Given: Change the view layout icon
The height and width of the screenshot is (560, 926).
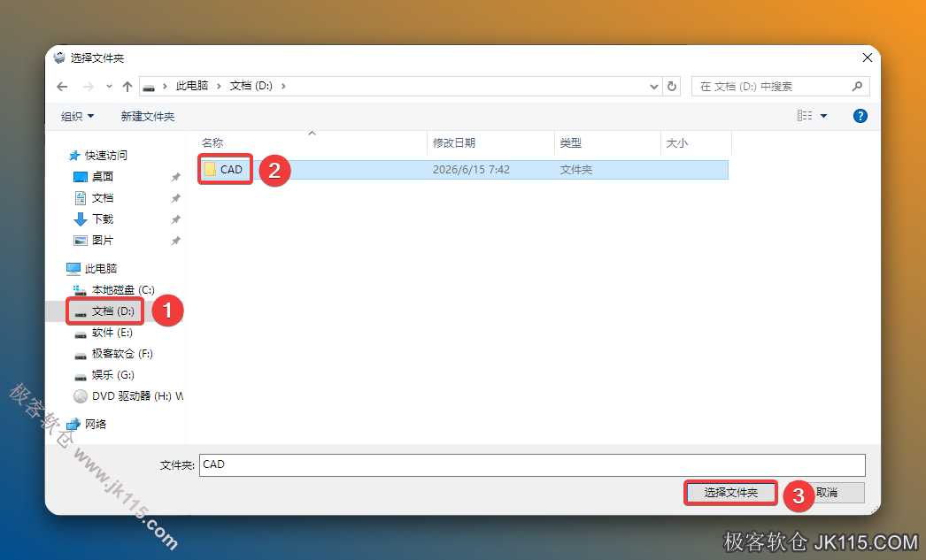Looking at the screenshot, I should pyautogui.click(x=805, y=116).
